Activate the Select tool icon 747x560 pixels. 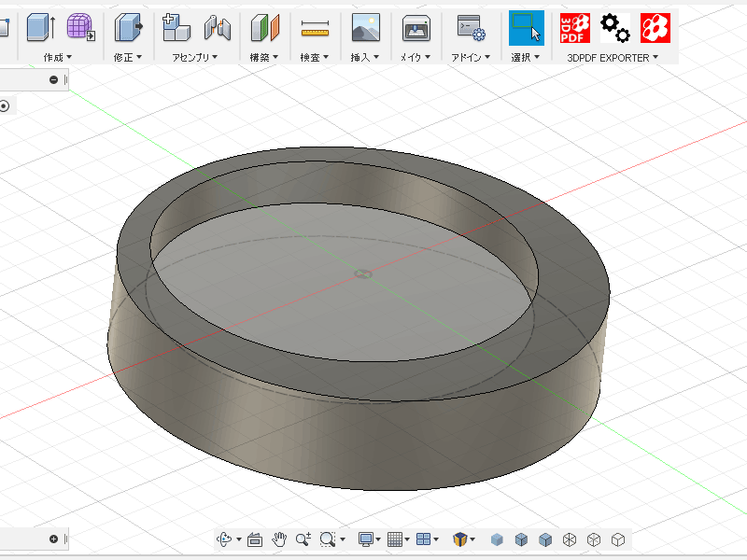click(x=527, y=28)
